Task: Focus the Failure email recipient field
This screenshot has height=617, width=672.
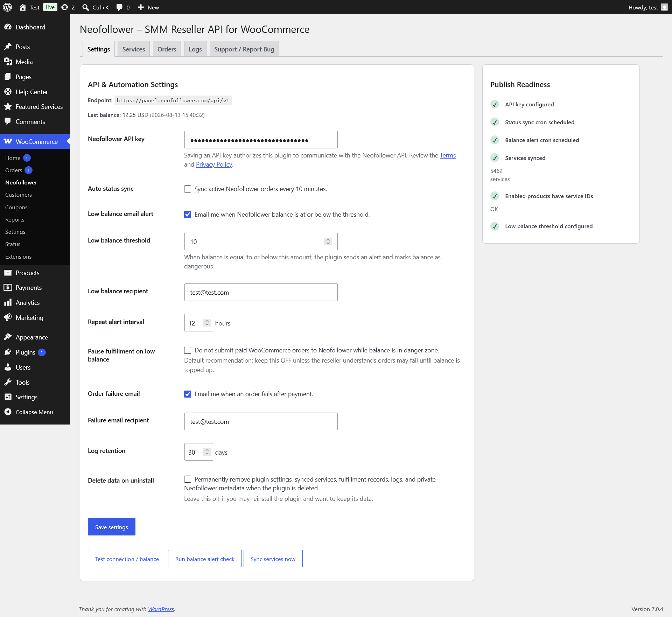Action: pyautogui.click(x=261, y=421)
